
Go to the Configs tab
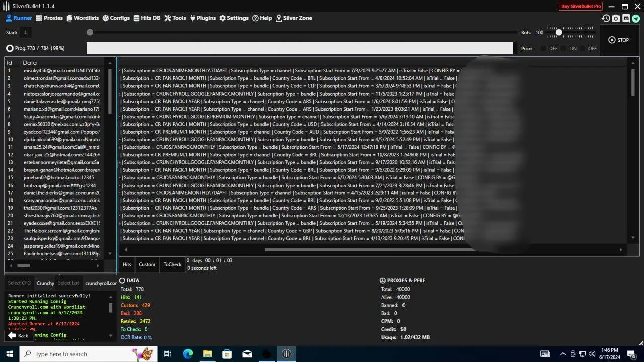tap(116, 18)
